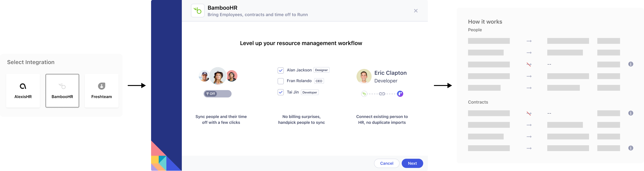
Task: Click the purple Runn logo icon
Action: (400, 94)
